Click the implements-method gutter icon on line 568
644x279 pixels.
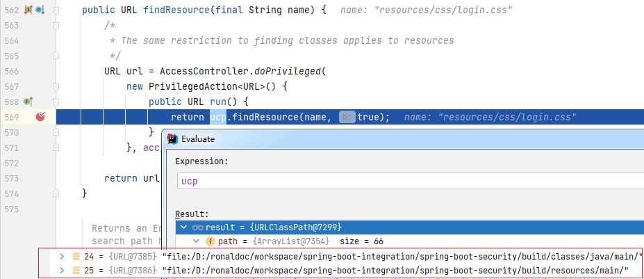click(28, 101)
